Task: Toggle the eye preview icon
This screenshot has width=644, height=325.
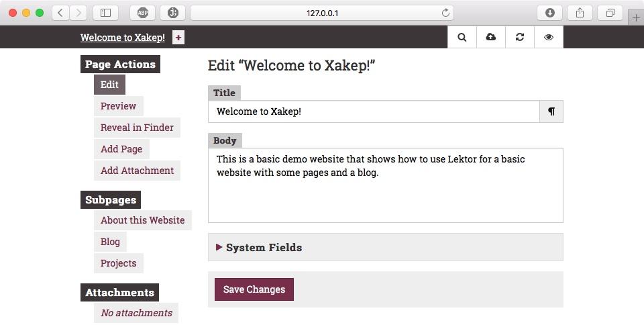Action: click(x=549, y=37)
